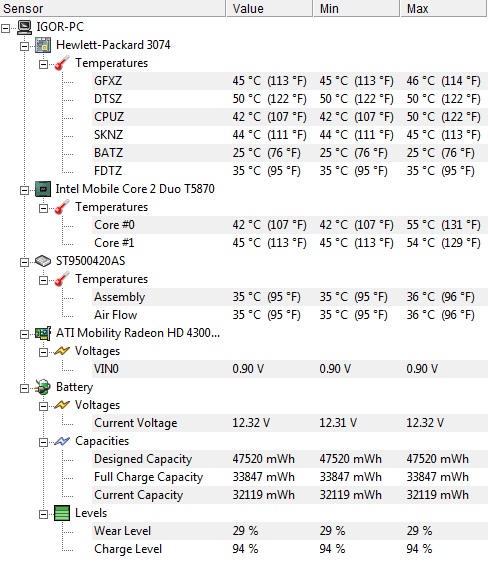Collapse the Intel Mobile Core 2 Duo node

click(24, 190)
